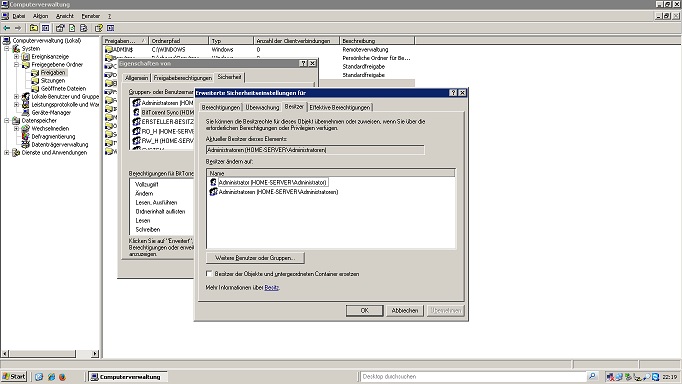
Task: Click the Abbrechen button
Action: (x=405, y=311)
